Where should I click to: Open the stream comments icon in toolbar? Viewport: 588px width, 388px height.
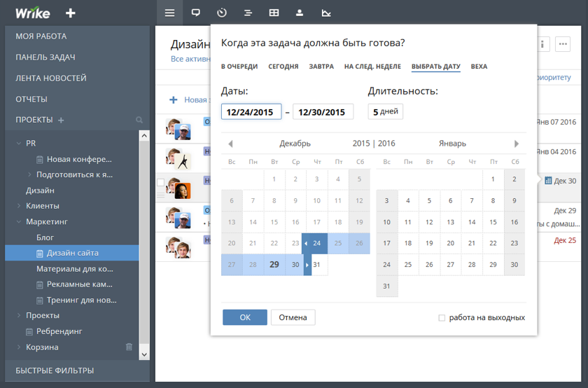coord(196,13)
